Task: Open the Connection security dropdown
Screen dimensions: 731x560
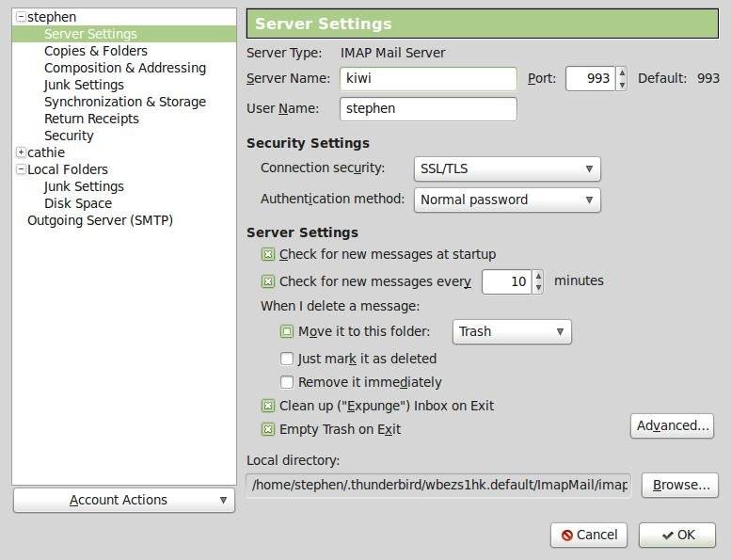Action: (x=507, y=168)
